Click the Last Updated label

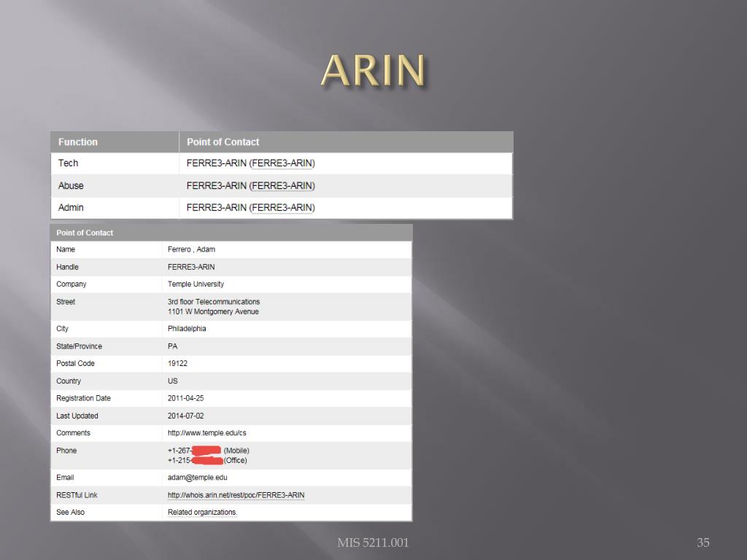point(77,416)
